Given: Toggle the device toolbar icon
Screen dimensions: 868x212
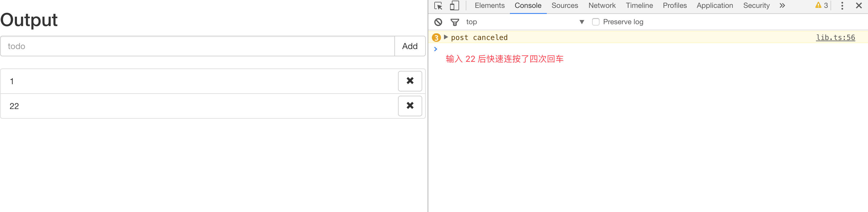Looking at the screenshot, I should coord(454,6).
